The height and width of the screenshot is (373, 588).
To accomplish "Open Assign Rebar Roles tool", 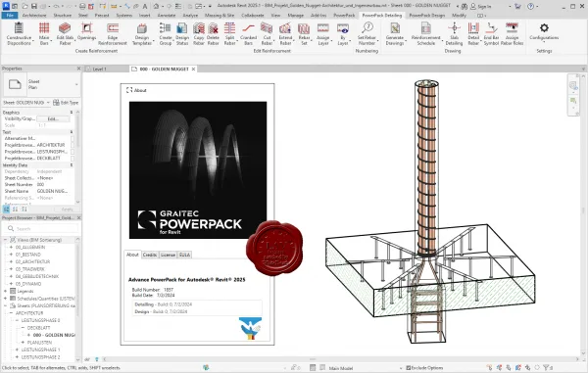I will pos(512,33).
